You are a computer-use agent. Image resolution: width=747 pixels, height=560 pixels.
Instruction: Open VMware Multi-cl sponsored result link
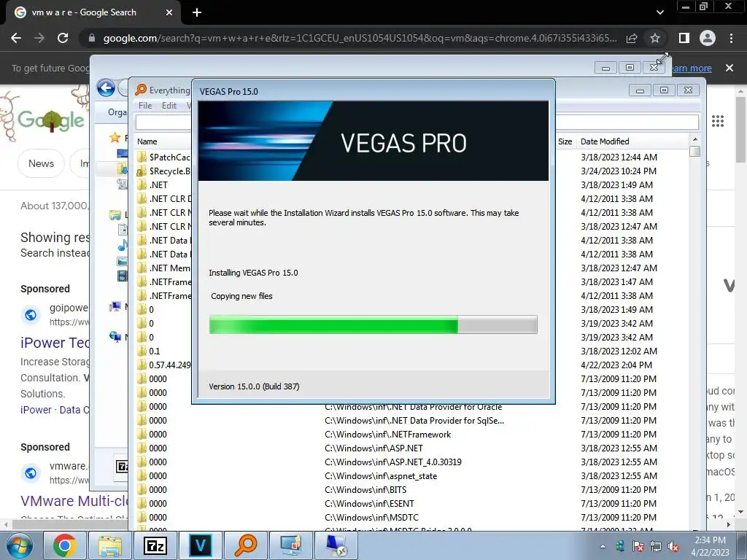pos(74,500)
